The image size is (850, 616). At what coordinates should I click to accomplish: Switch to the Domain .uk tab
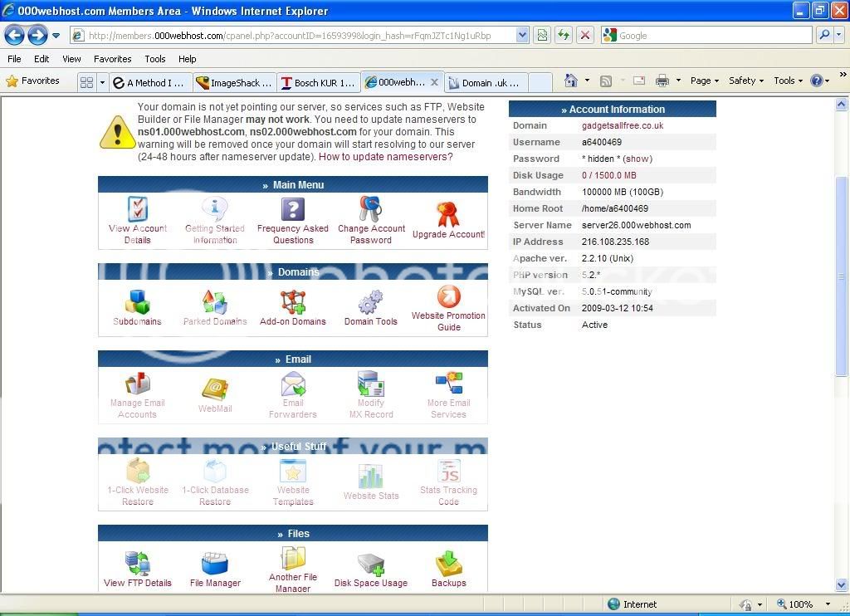click(485, 82)
